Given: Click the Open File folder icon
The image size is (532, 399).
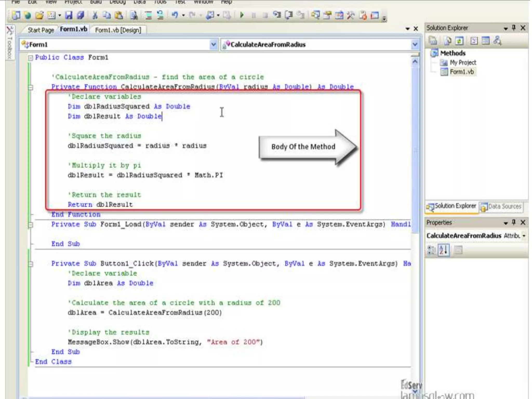Looking at the screenshot, I should click(39, 16).
